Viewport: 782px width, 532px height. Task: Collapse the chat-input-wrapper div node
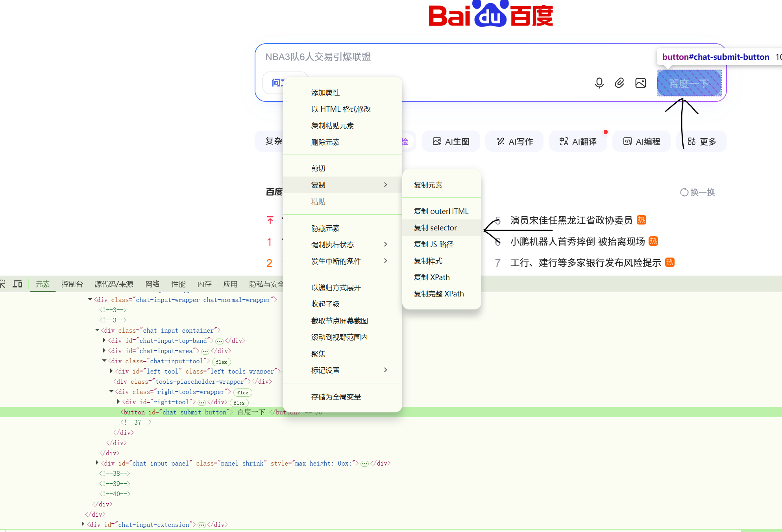click(90, 300)
